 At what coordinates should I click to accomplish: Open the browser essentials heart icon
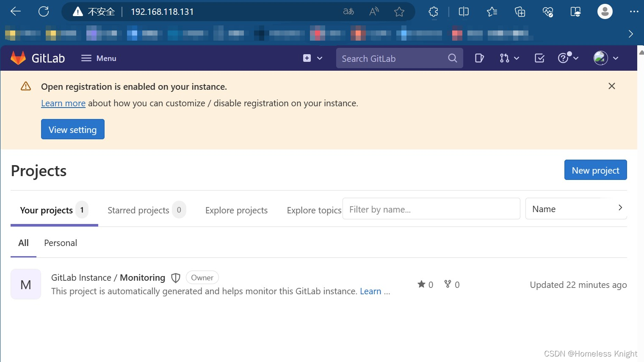point(548,11)
